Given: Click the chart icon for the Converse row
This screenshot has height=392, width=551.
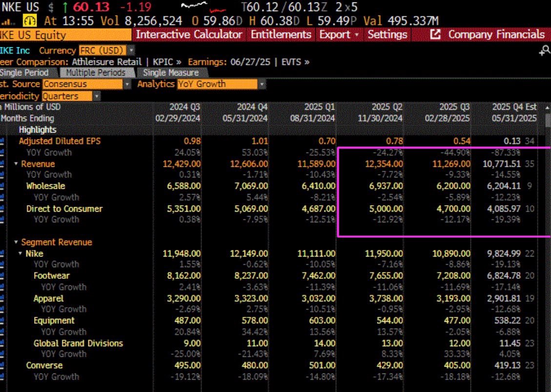Looking at the screenshot, I should point(2,365).
